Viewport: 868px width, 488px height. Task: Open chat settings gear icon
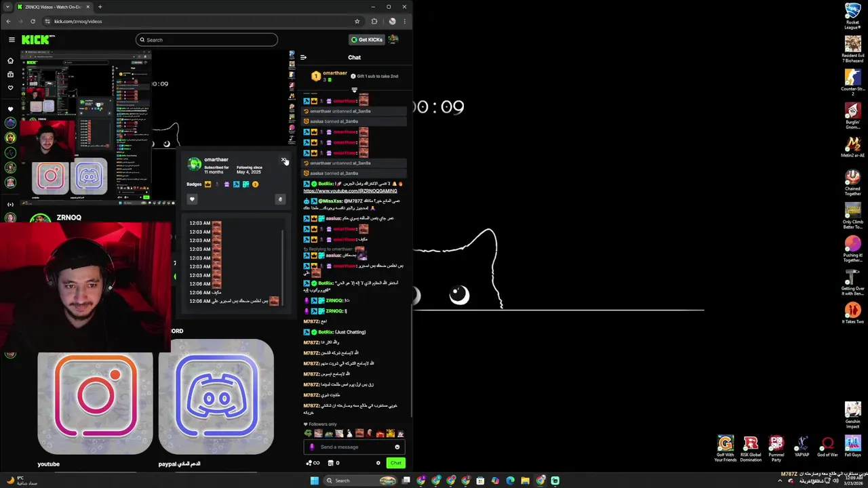(x=378, y=463)
